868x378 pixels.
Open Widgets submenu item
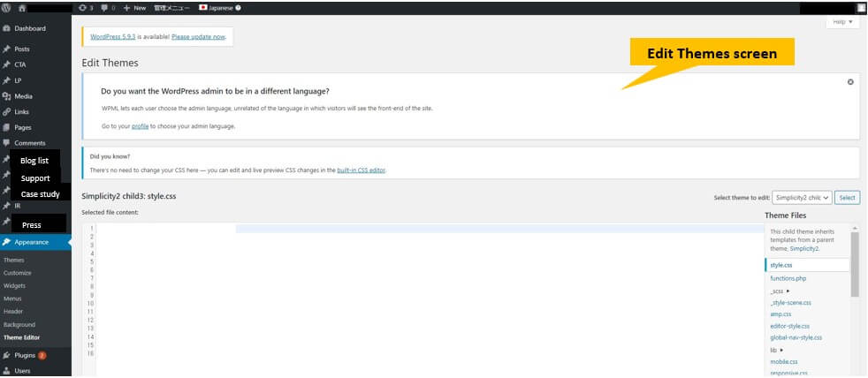tap(14, 286)
